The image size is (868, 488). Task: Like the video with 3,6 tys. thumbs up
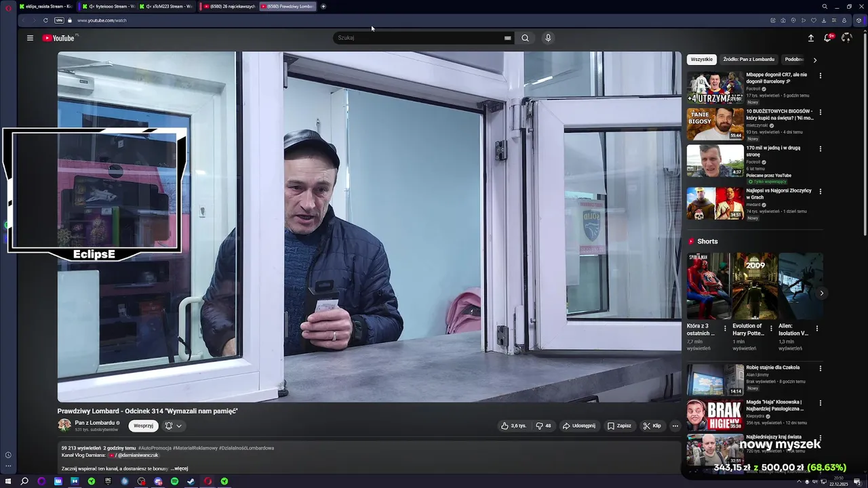pos(513,426)
